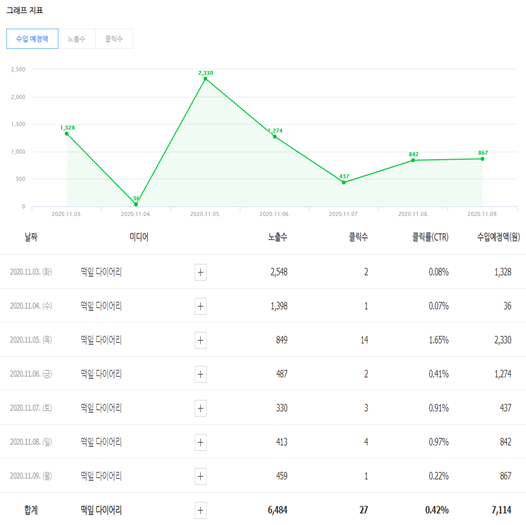526x525 pixels.
Task: Expand the 2020.11.07 row plus button
Action: 200,408
